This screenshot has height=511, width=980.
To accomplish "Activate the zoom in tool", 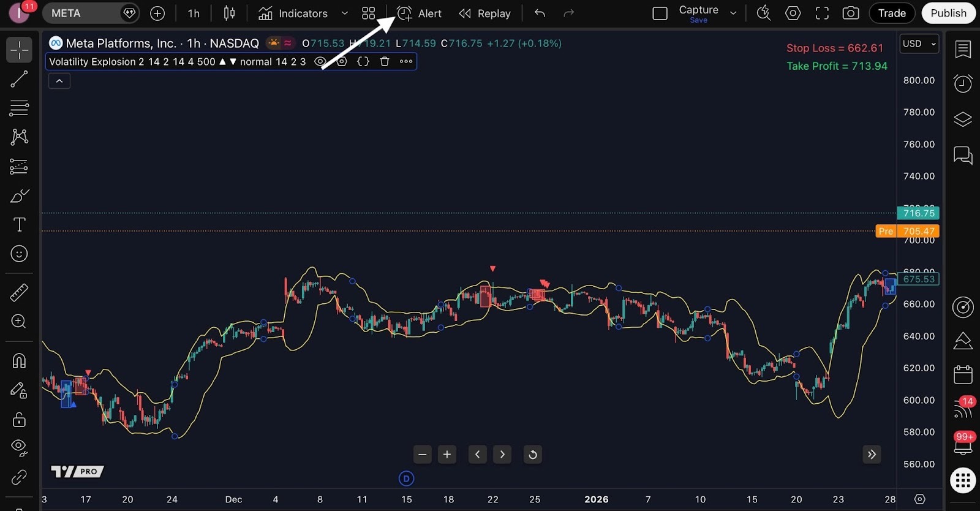I will click(x=19, y=321).
